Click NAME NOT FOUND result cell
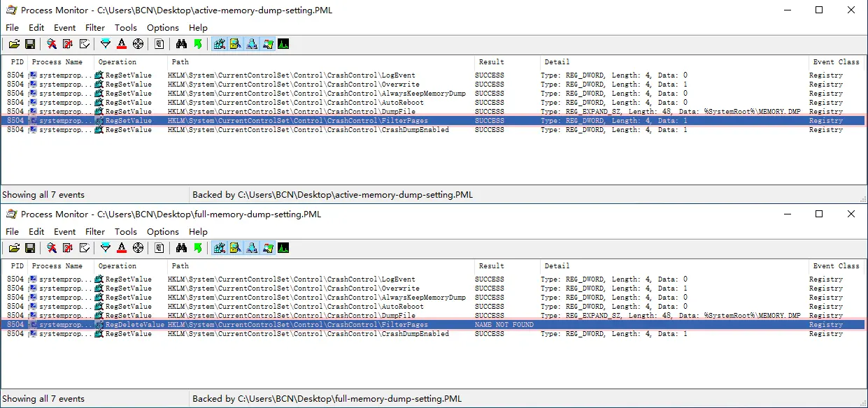Image resolution: width=868 pixels, height=408 pixels. click(x=504, y=325)
